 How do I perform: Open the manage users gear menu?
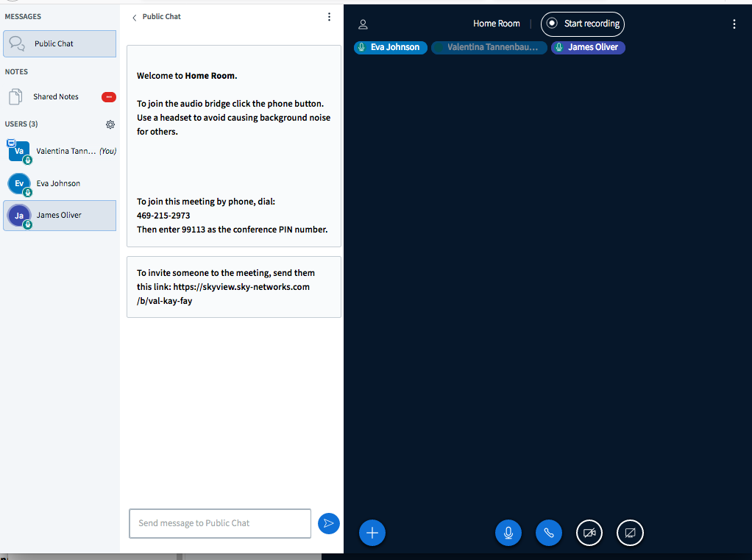click(110, 124)
